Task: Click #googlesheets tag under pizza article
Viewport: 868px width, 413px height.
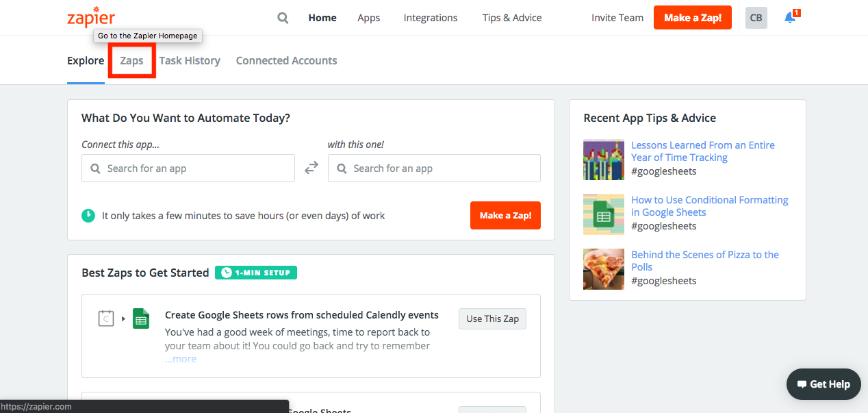Action: pyautogui.click(x=664, y=281)
